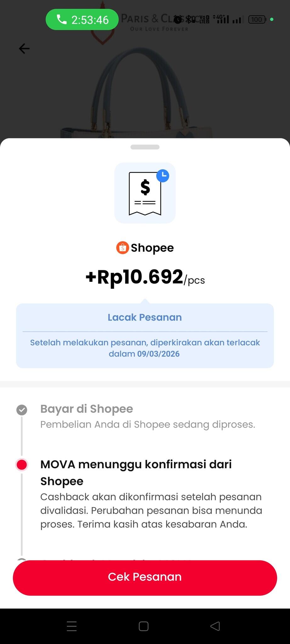290x644 pixels.
Task: Tap the +Rp10.692 cashback amount
Action: coord(134,277)
